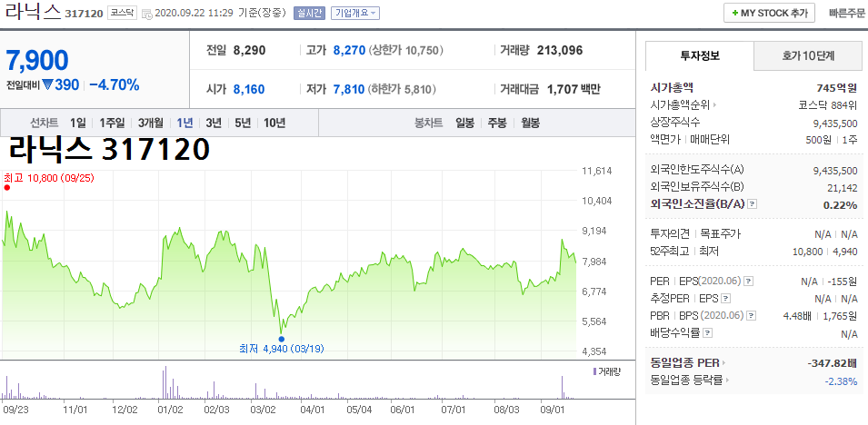Click help icon next to PER EPS(2020.06)
The height and width of the screenshot is (425, 868).
point(748,282)
